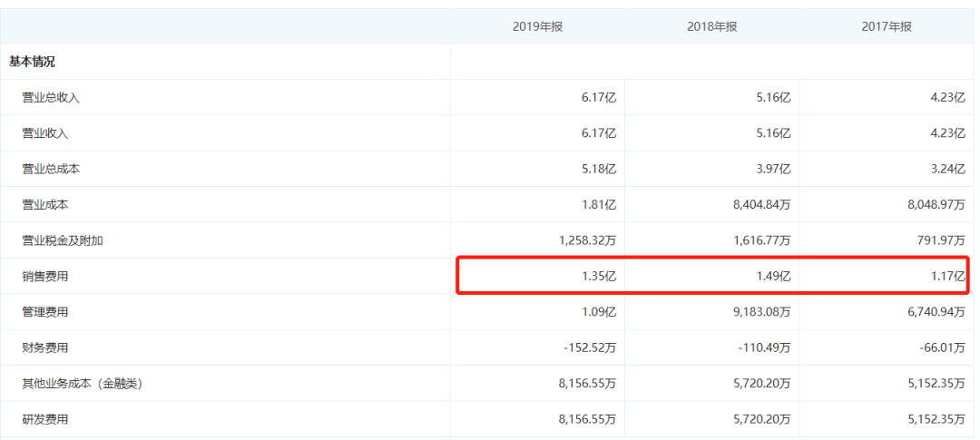Click the 销售费用 row label
Viewport: 980px width, 440px height.
(45, 277)
